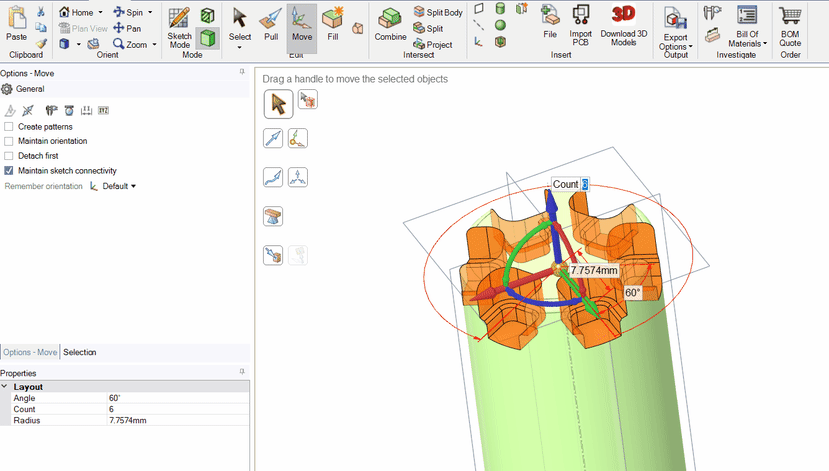Click the Ruler dimension option icon
The height and width of the screenshot is (471, 829).
pos(86,110)
